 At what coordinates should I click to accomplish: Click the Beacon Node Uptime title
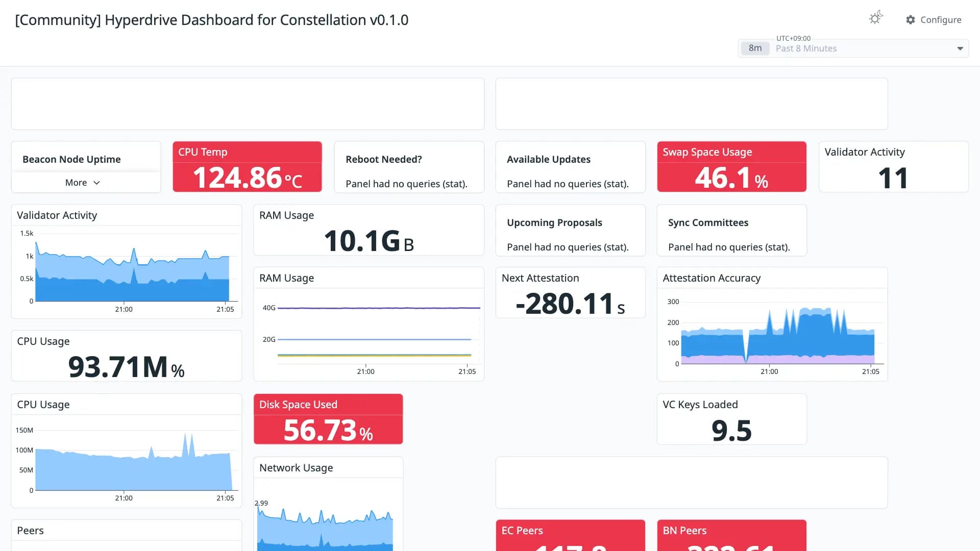click(71, 159)
